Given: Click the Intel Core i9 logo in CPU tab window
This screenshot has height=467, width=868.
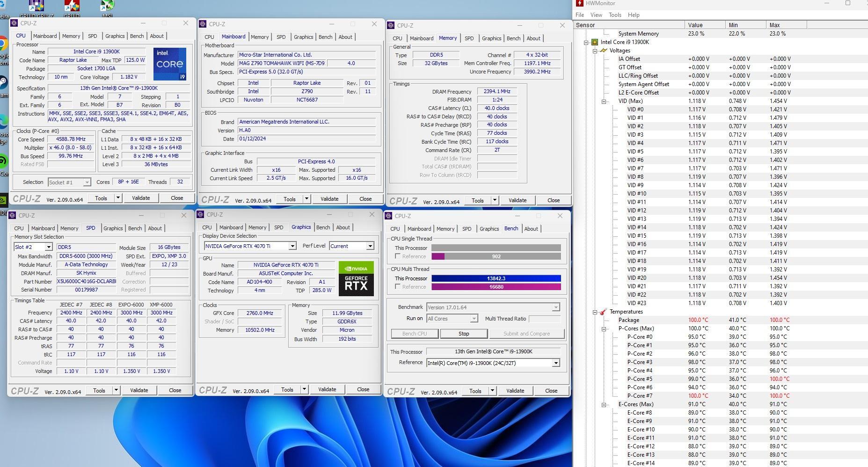Looking at the screenshot, I should tap(170, 64).
